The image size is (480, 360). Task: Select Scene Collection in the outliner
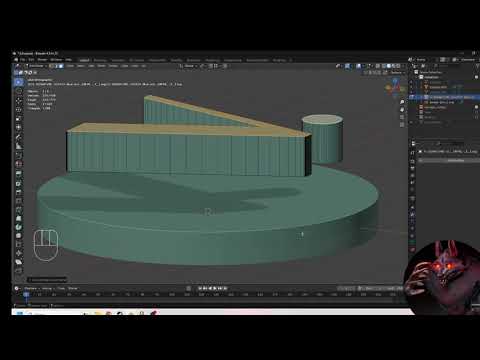(430, 72)
